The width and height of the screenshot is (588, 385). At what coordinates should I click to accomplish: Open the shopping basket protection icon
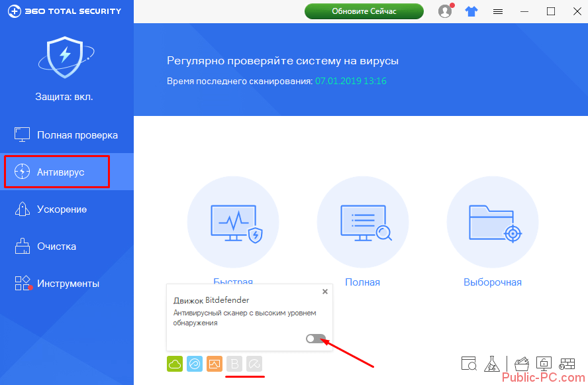[x=521, y=364]
